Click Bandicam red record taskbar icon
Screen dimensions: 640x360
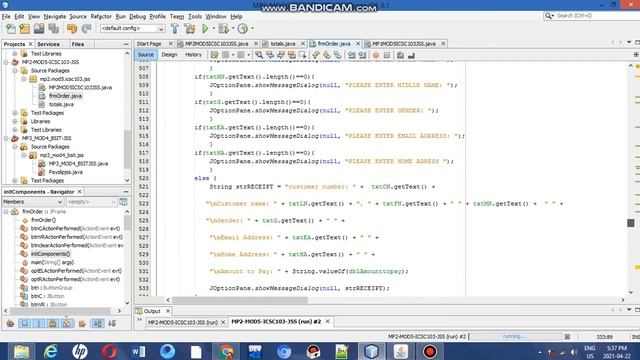tap(429, 351)
